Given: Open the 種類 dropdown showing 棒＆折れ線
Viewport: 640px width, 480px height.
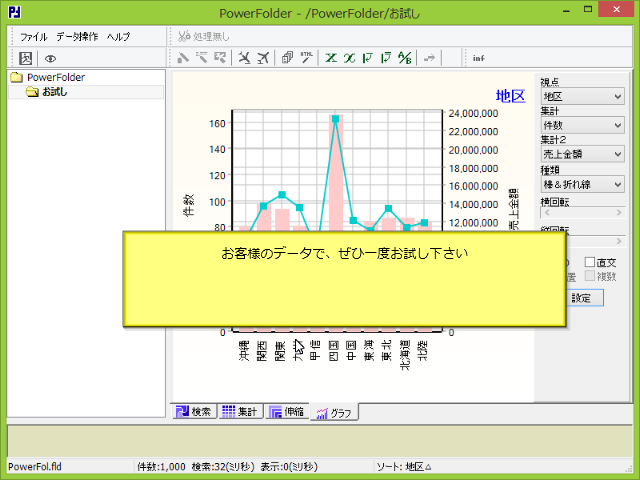Looking at the screenshot, I should 582,184.
